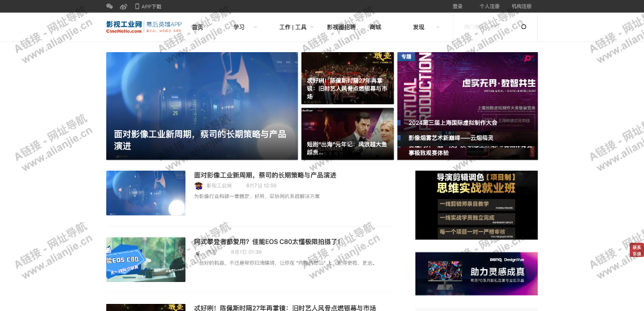Open the Weibo icon in top bar
This screenshot has width=644, height=311.
click(x=124, y=6)
